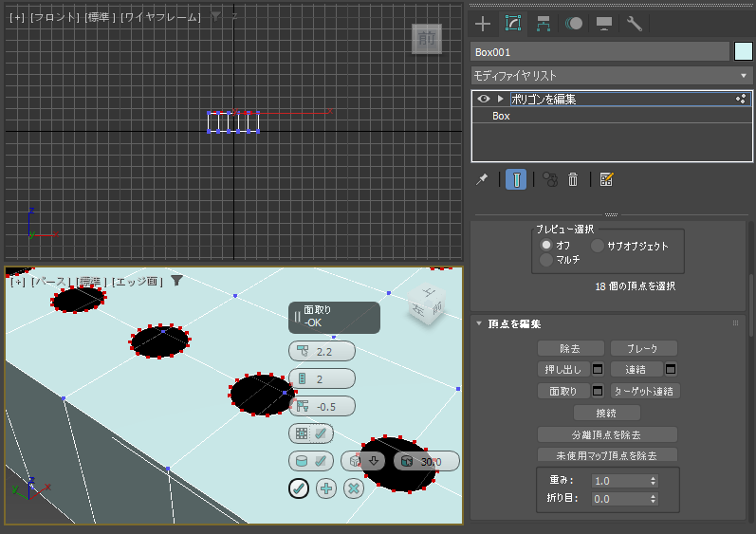The image size is (756, 534).
Task: Toggle the caddy checkbox beside the cylinder icon
Action: (321, 461)
